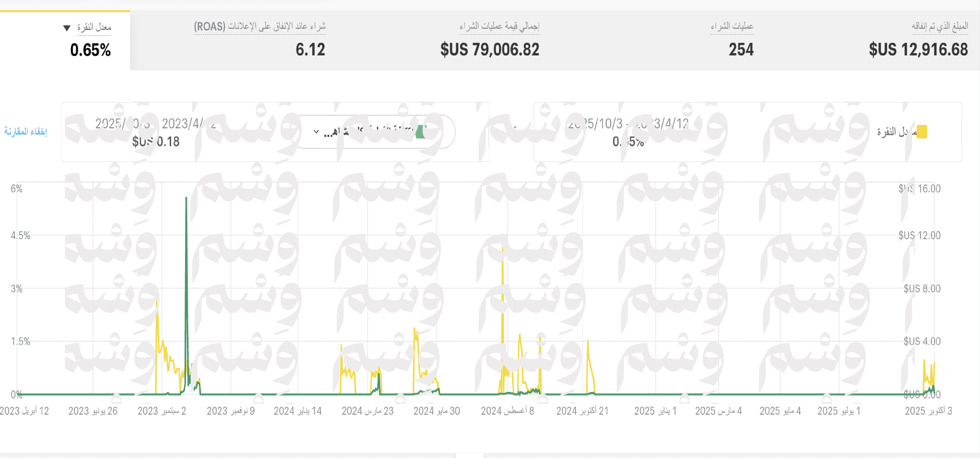Click the Purchase ROAS label text
Image resolution: width=980 pixels, height=458 pixels.
click(x=260, y=26)
